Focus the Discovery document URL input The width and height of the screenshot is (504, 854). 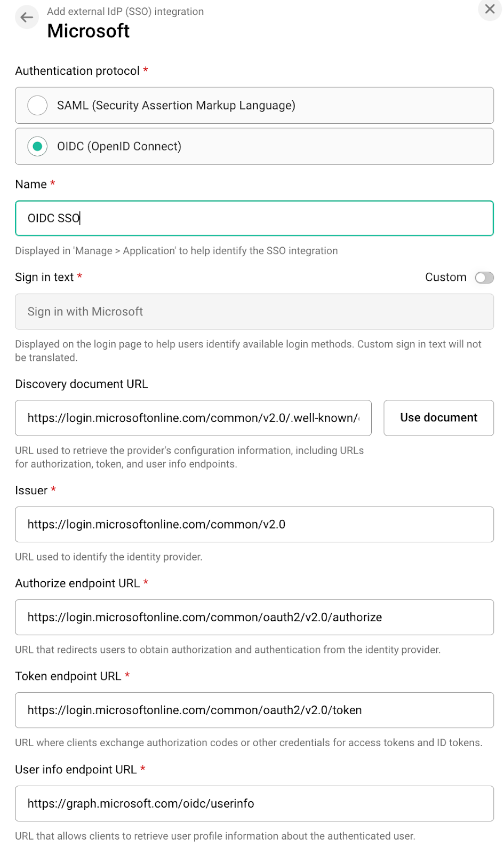(193, 418)
